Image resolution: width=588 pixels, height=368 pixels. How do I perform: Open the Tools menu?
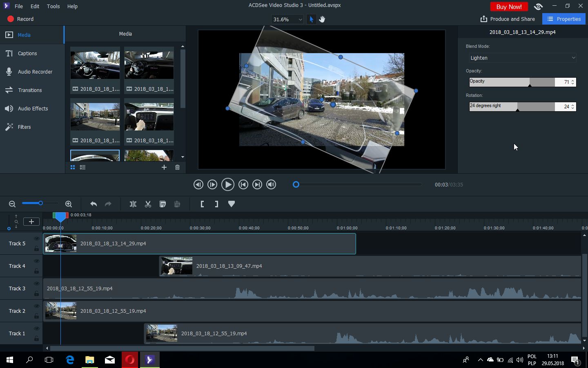point(53,7)
